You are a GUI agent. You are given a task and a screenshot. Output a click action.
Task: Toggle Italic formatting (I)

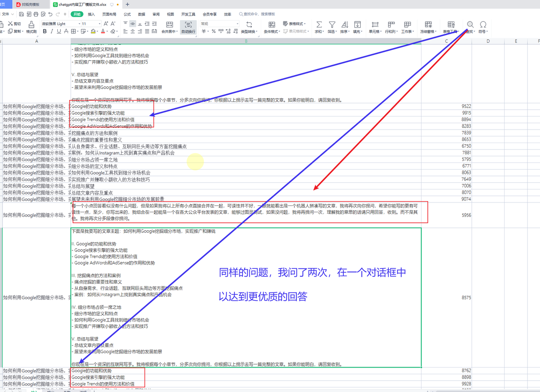point(52,31)
